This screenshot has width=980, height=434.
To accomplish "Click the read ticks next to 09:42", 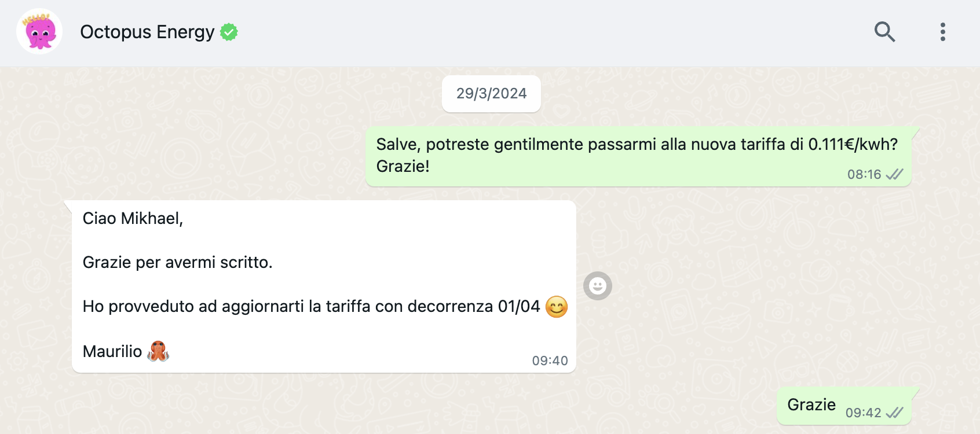I will pos(894,413).
